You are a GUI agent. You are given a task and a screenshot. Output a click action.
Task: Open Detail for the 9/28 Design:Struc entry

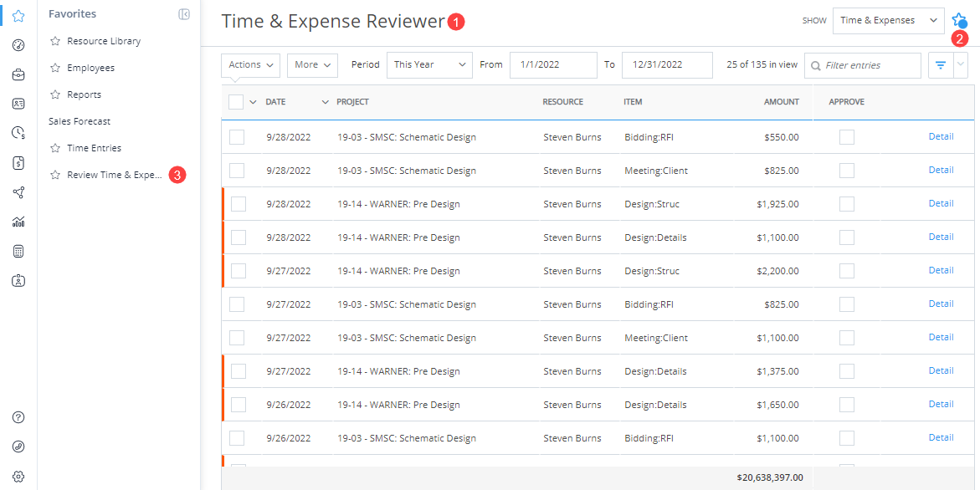(x=942, y=203)
